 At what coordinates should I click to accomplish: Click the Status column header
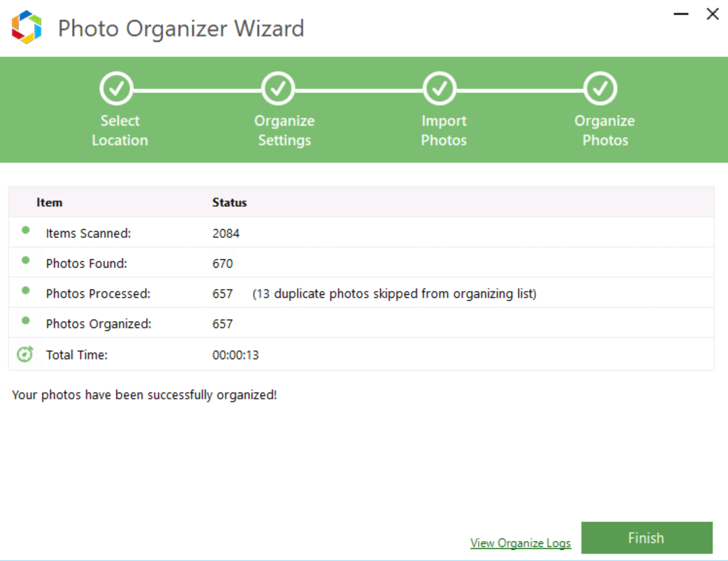coord(229,202)
